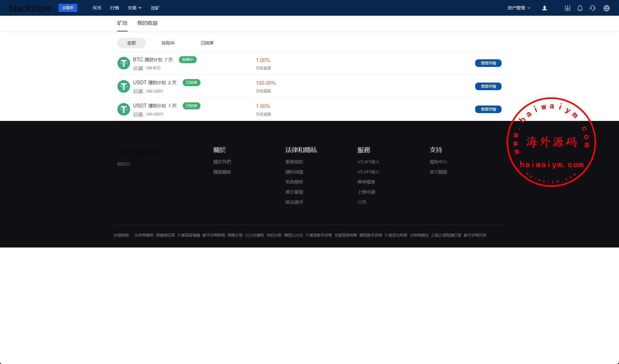Expand the 资产管理 dropdown
Screen dimensions: 619x364
(x=519, y=8)
